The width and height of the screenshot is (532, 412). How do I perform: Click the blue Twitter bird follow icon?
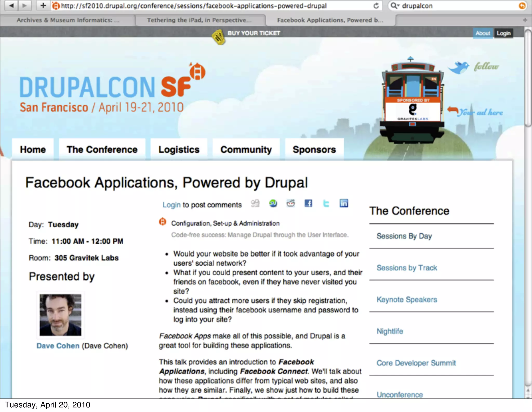pyautogui.click(x=459, y=67)
